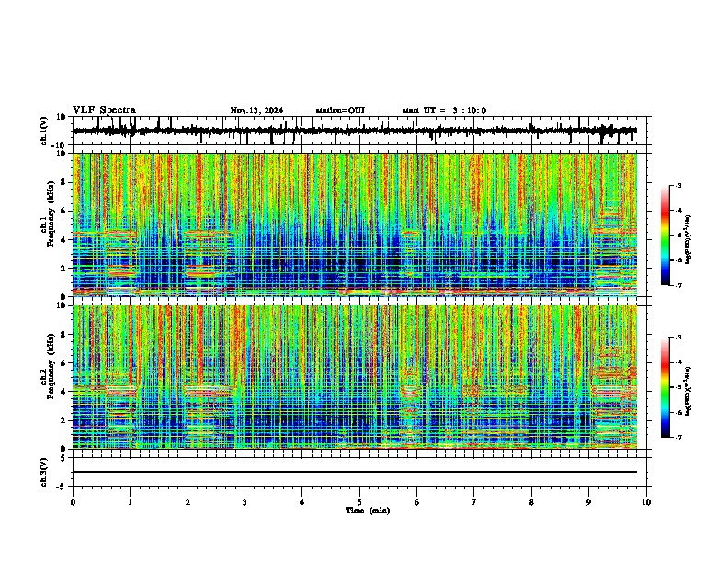Click the ch.1 color scale bar
Image resolution: width=728 pixels, height=563 pixels.
tap(665, 236)
